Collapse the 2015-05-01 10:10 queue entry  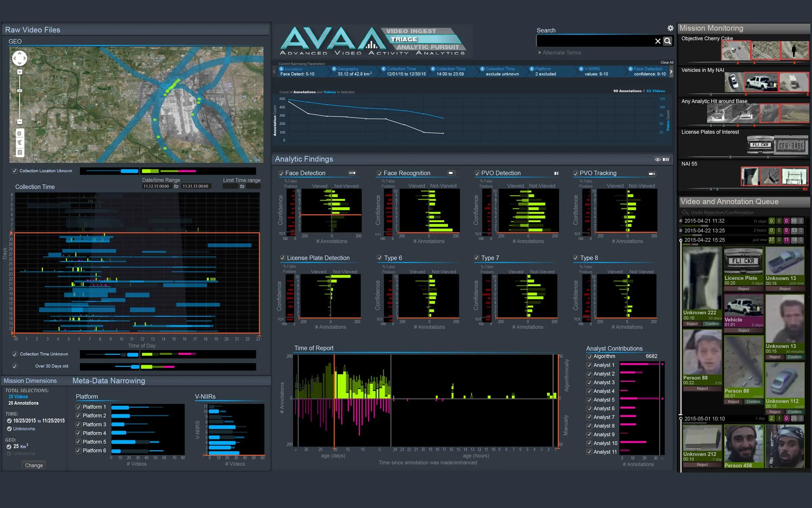(x=681, y=419)
